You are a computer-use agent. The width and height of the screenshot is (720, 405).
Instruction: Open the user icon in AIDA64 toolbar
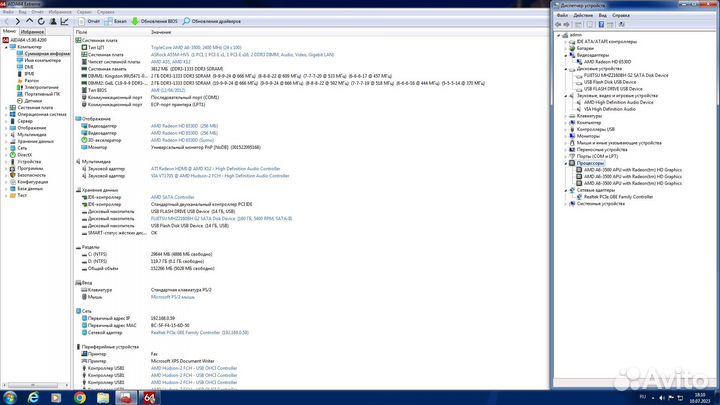tap(53, 21)
